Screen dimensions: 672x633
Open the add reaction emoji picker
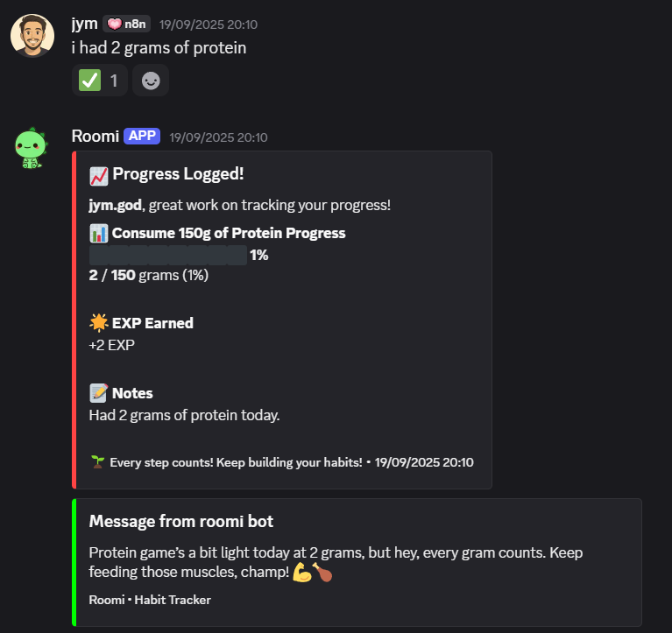coord(151,81)
